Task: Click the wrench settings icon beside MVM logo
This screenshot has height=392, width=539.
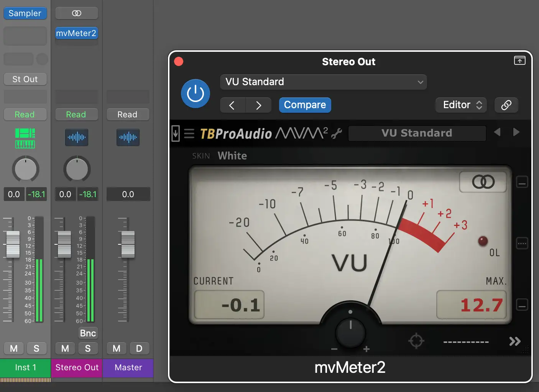Action: coord(337,133)
